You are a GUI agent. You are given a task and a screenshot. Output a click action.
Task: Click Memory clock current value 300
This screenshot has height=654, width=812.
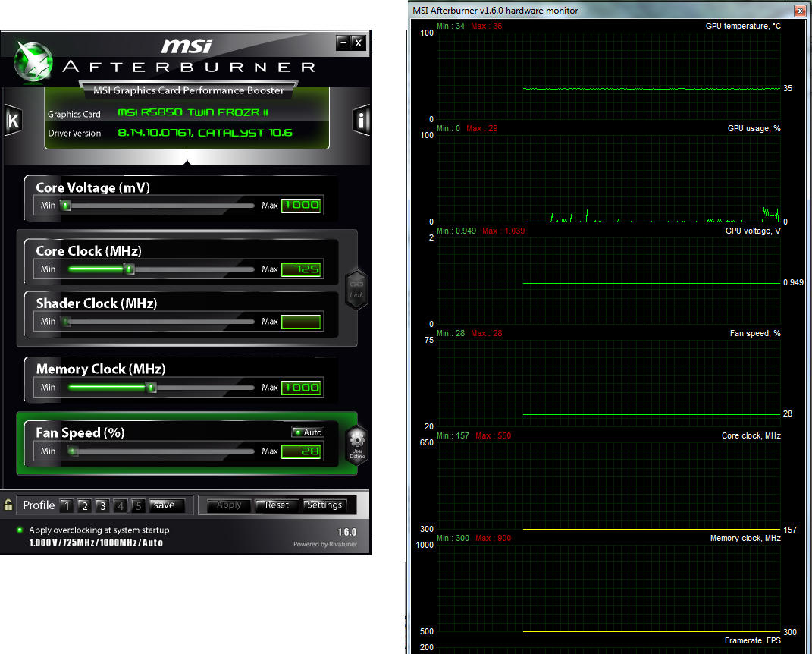pyautogui.click(x=790, y=632)
